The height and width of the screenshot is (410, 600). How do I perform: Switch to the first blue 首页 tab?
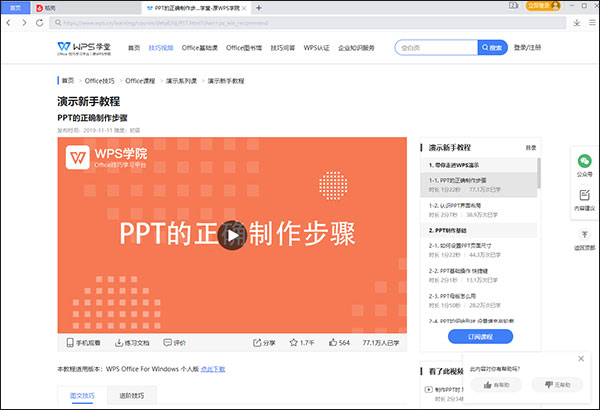[15, 8]
